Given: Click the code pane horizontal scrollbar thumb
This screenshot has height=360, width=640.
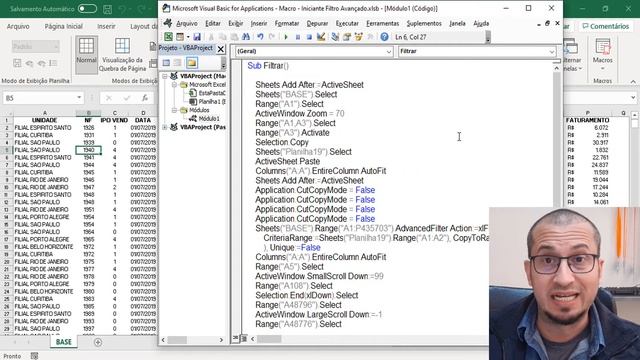Looking at the screenshot, I should 269,339.
